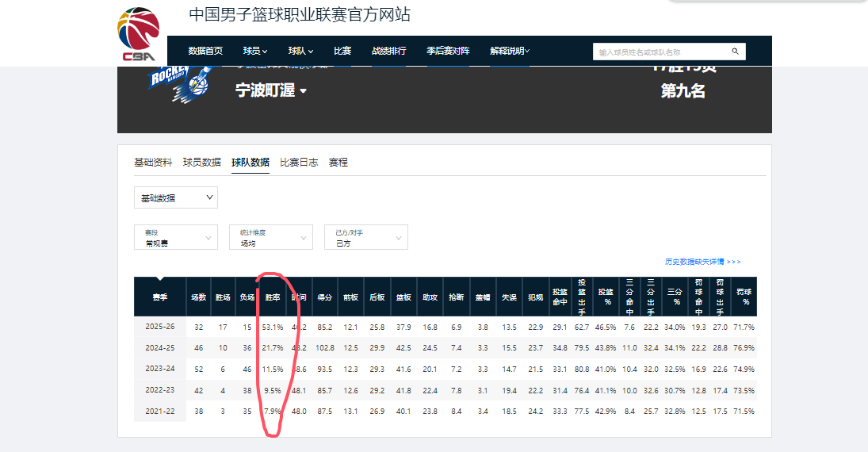Screen dimensions: 868x452
Task: Open the 解释说明 menu
Action: coord(510,51)
